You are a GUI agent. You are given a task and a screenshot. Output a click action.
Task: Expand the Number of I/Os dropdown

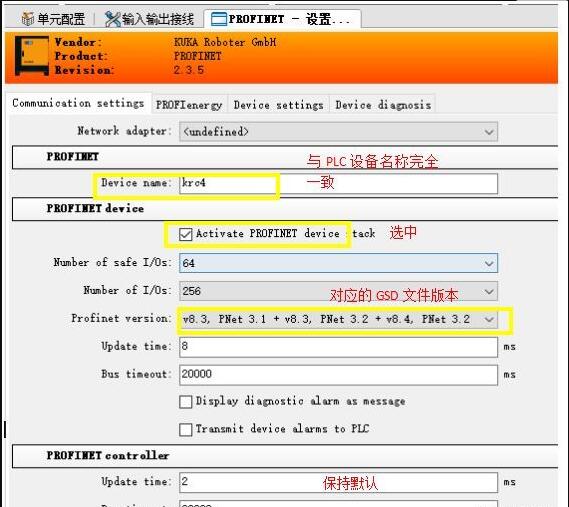pos(338,291)
